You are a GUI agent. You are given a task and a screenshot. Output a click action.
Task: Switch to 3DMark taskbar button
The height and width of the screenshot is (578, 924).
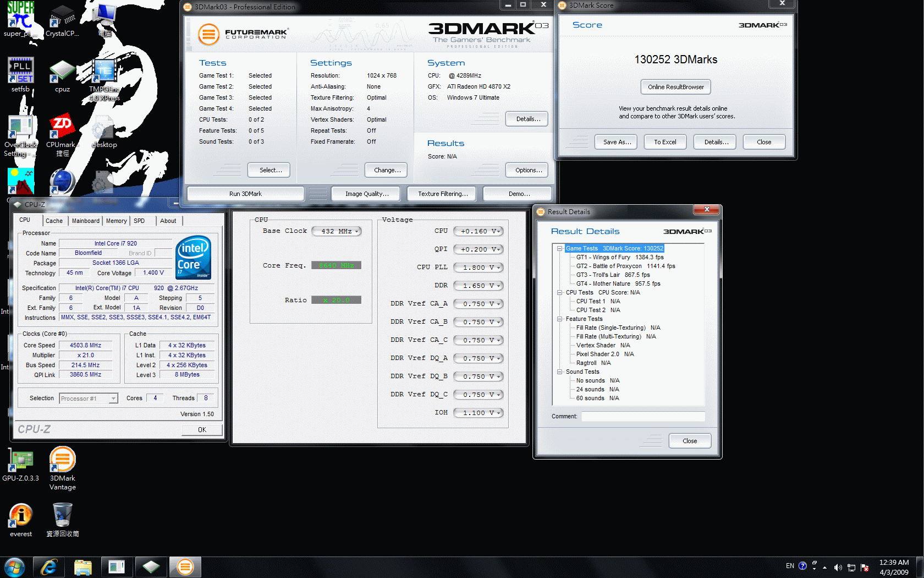point(185,567)
